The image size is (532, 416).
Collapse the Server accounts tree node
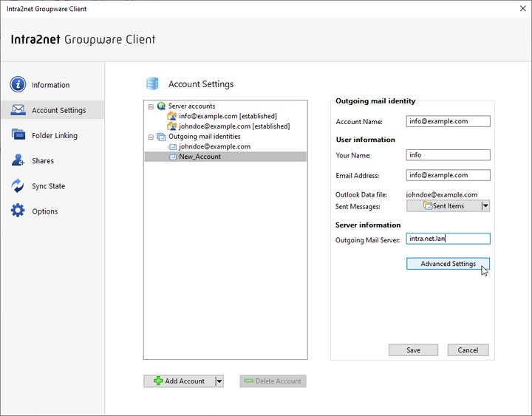point(151,106)
